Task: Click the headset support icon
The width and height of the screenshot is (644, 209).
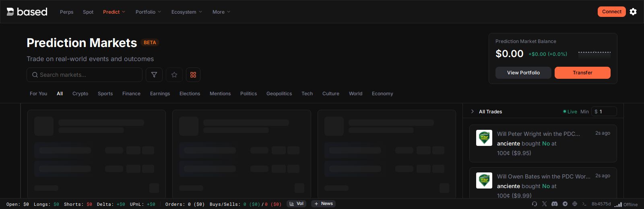Action: tap(535, 204)
